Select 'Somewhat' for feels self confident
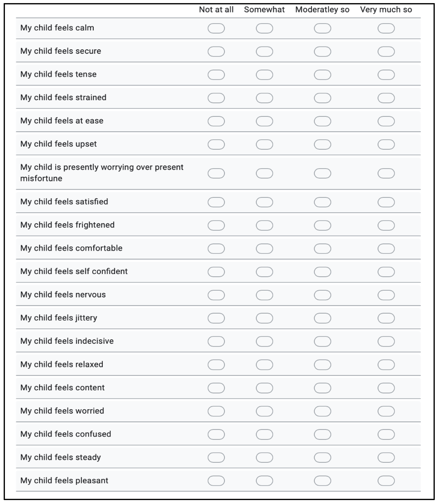The width and height of the screenshot is (439, 504). (264, 272)
